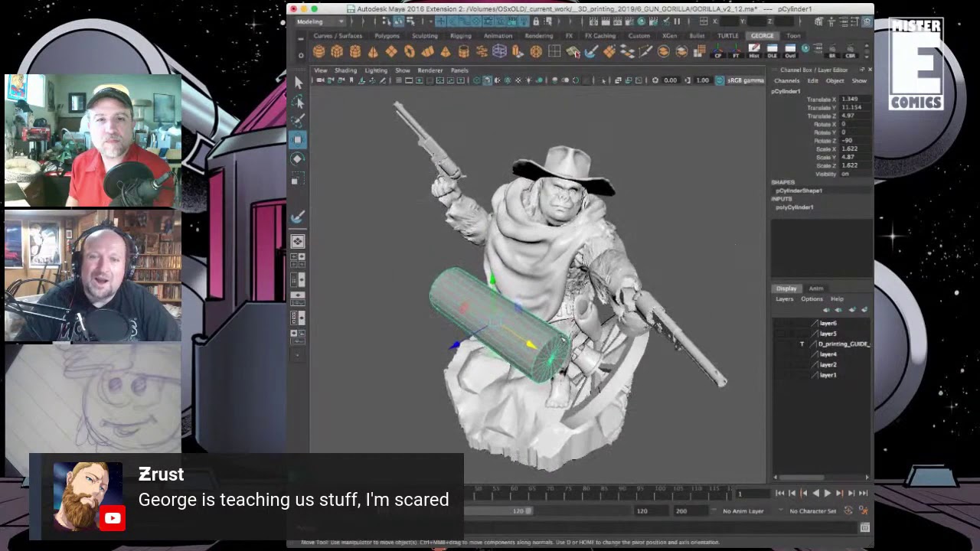Click the Anim tab in Layer Editor

click(816, 289)
